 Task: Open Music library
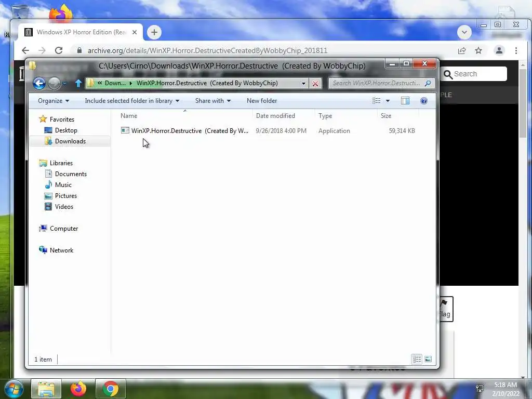63,185
